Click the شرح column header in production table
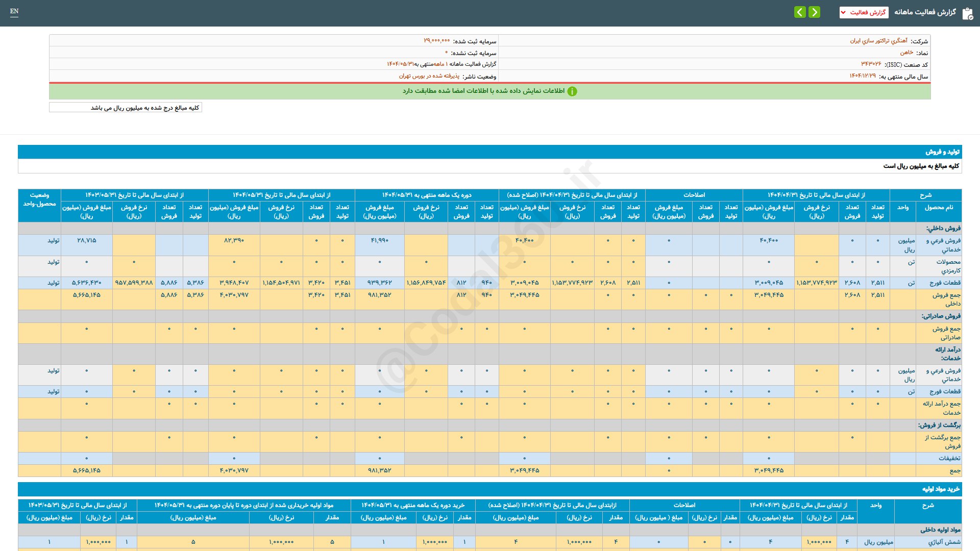The width and height of the screenshot is (980, 551). pyautogui.click(x=925, y=195)
